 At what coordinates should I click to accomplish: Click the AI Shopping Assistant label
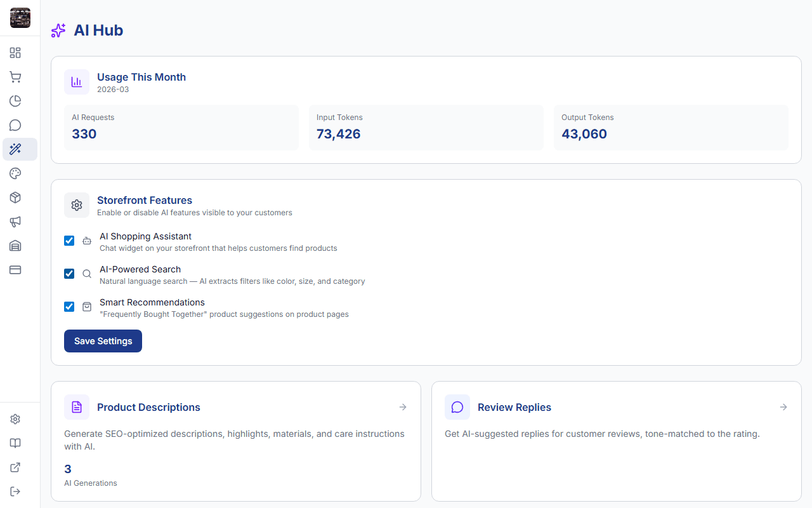145,236
